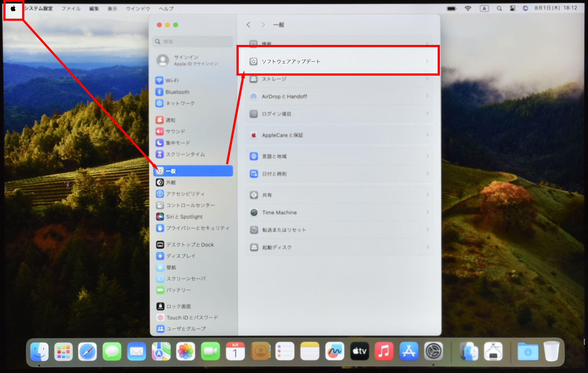Open App Store from the Dock
This screenshot has width=588, height=373.
pos(409,351)
